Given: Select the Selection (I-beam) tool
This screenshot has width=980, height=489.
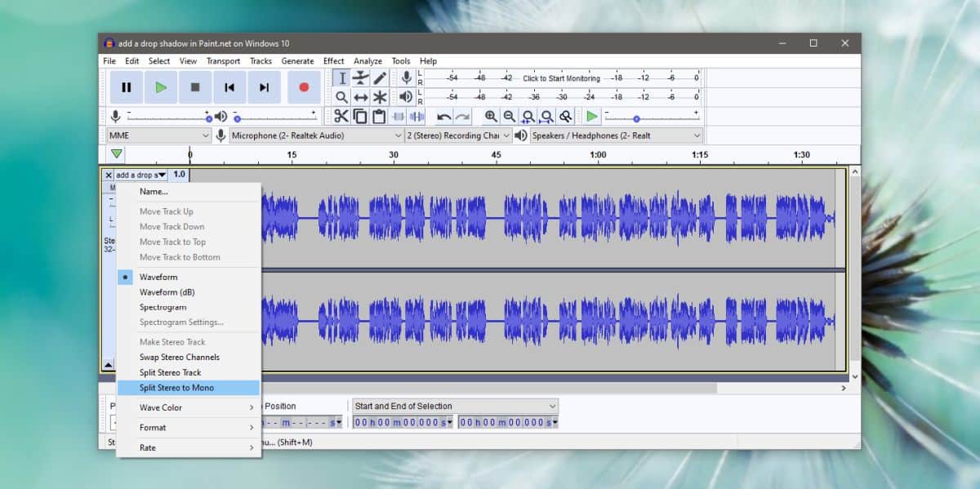Looking at the screenshot, I should tap(342, 78).
